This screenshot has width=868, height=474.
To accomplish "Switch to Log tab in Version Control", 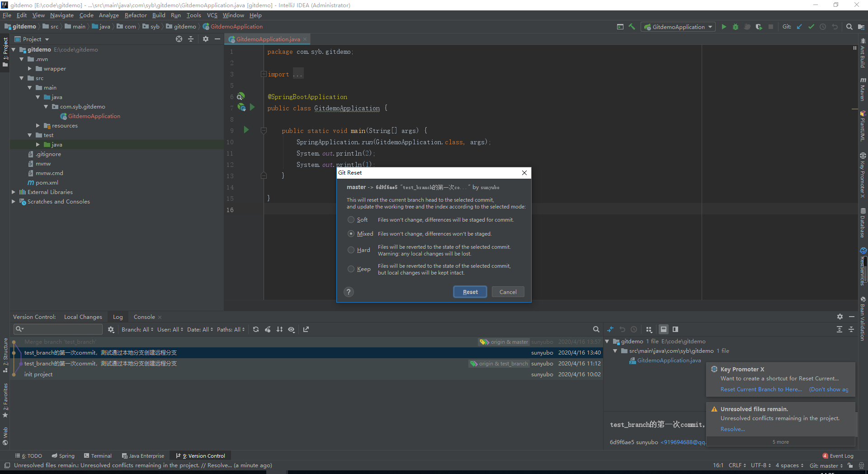I will pos(118,317).
